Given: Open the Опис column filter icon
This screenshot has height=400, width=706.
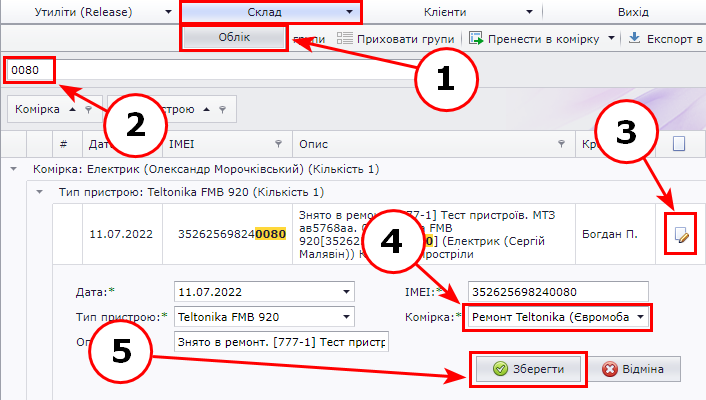Looking at the screenshot, I should pos(561,144).
